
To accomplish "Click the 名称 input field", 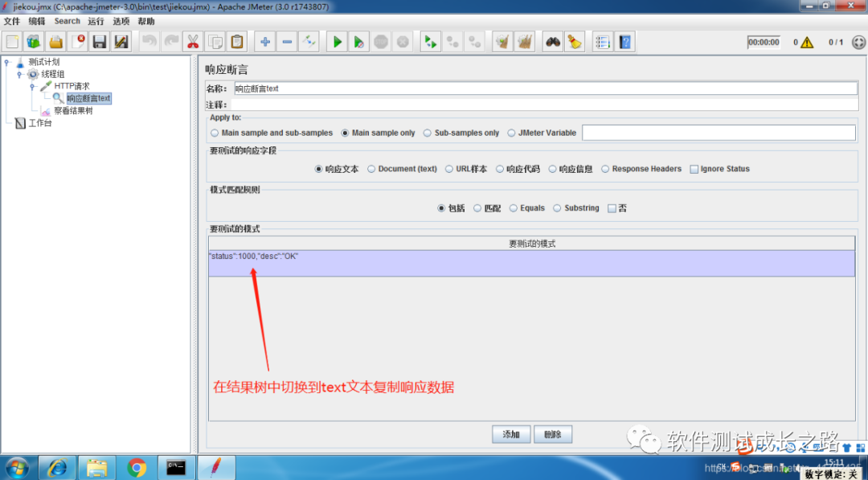I will pyautogui.click(x=545, y=88).
